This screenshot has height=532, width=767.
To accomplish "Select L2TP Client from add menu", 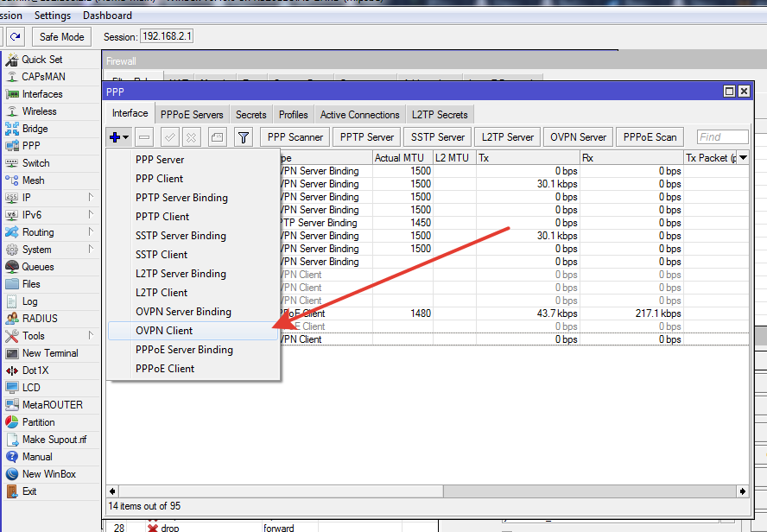I will click(x=193, y=293).
